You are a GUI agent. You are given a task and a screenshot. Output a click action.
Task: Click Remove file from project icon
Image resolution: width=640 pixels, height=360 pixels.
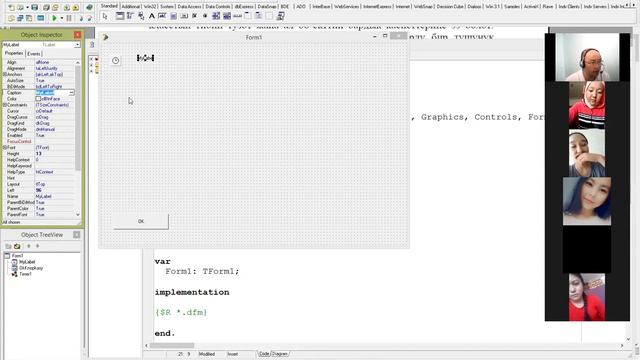76,8
